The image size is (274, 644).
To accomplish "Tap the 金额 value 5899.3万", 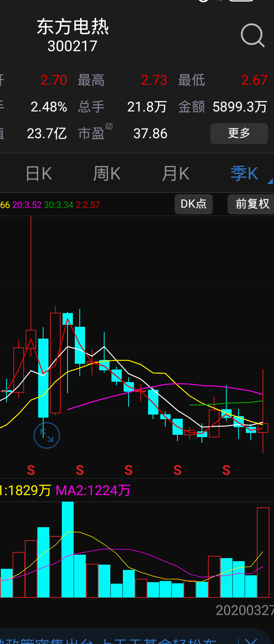I will click(x=240, y=107).
